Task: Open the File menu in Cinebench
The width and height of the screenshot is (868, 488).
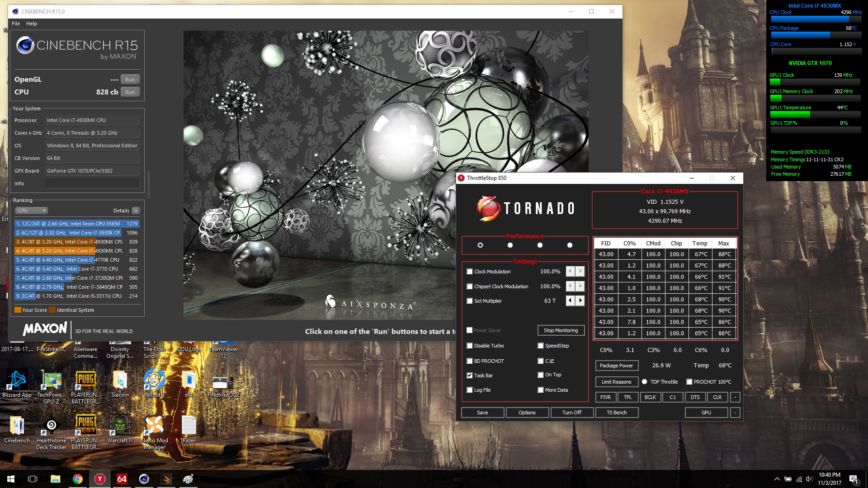Action: [x=16, y=23]
